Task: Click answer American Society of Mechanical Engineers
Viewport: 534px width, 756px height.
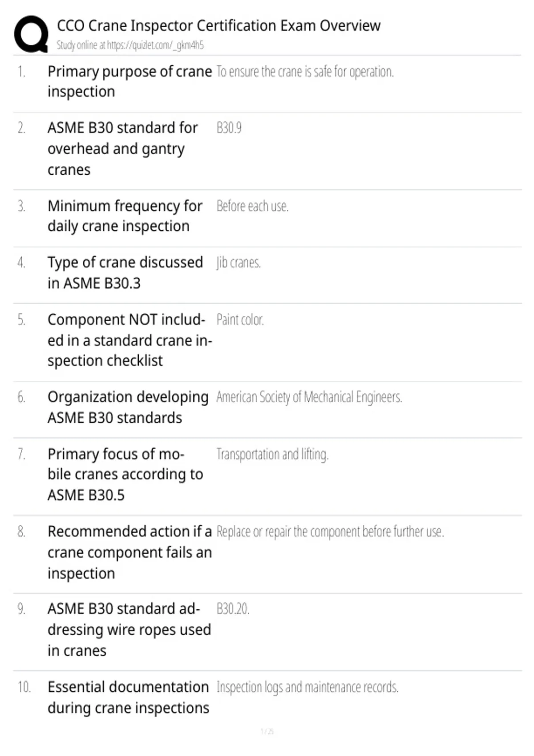Action: 309,397
